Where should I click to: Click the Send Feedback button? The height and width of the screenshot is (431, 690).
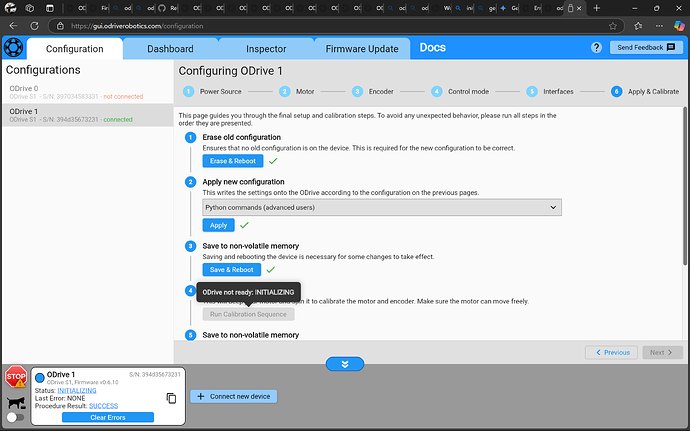pyautogui.click(x=646, y=48)
